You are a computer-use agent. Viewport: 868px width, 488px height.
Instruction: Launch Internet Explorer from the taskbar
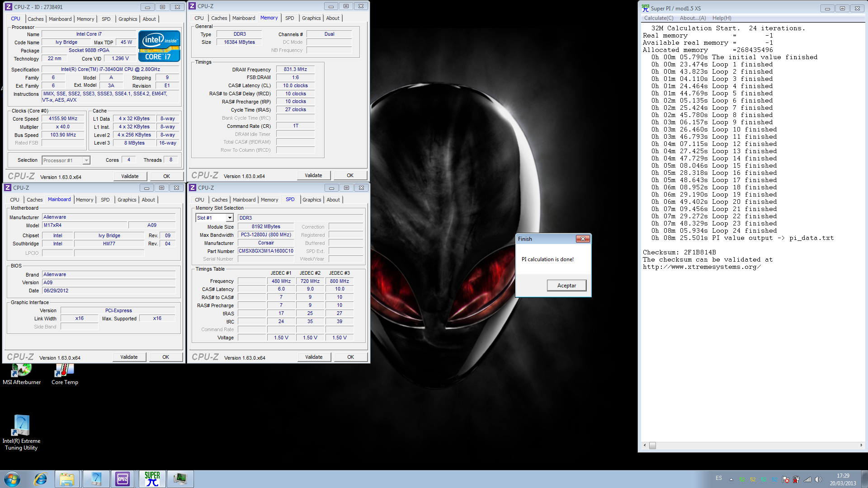pos(40,479)
